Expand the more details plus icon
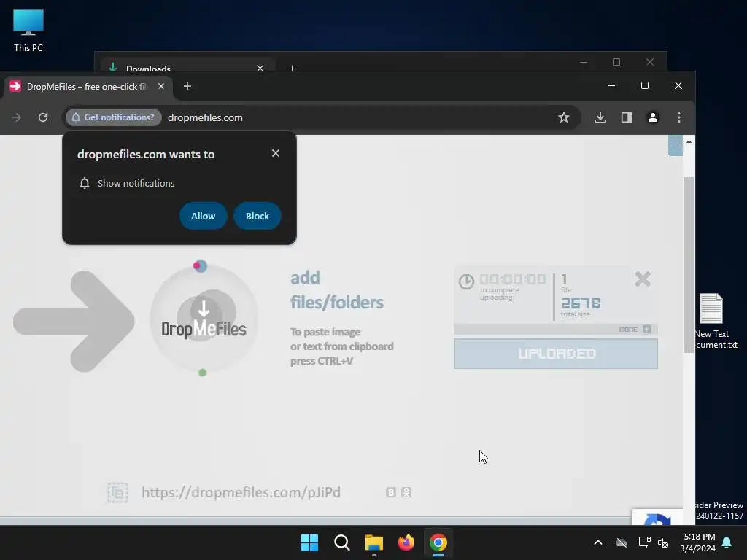 point(646,329)
